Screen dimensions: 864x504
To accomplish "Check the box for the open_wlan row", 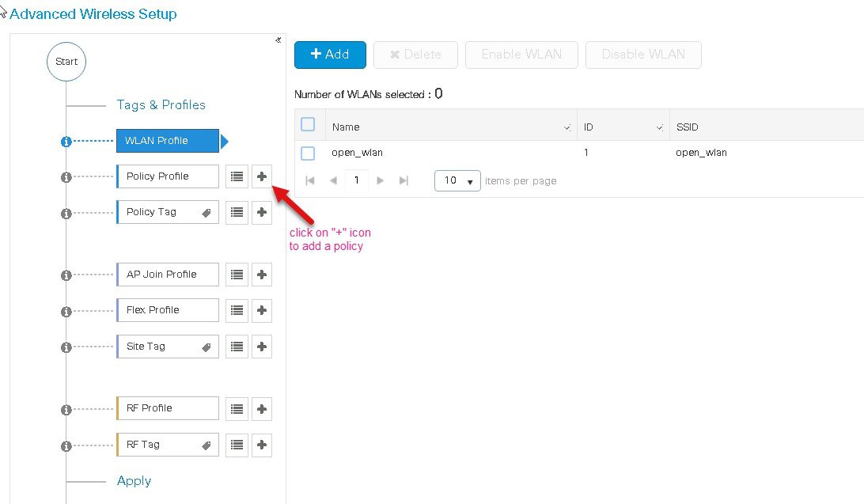I will coord(308,153).
